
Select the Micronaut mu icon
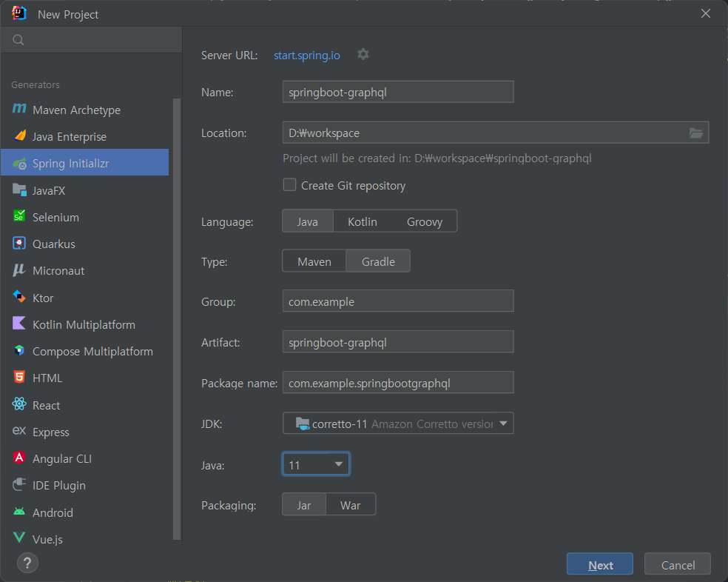click(x=19, y=270)
